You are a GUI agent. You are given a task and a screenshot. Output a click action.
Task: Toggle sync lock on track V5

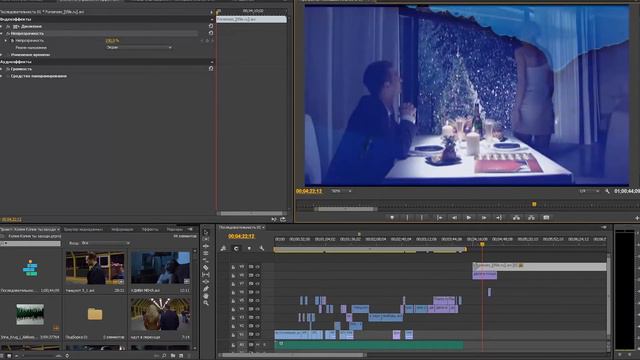(251, 301)
